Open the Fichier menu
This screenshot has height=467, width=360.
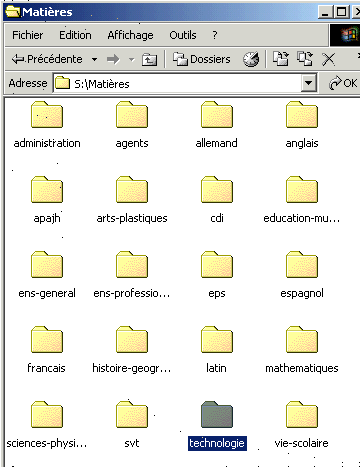click(28, 35)
